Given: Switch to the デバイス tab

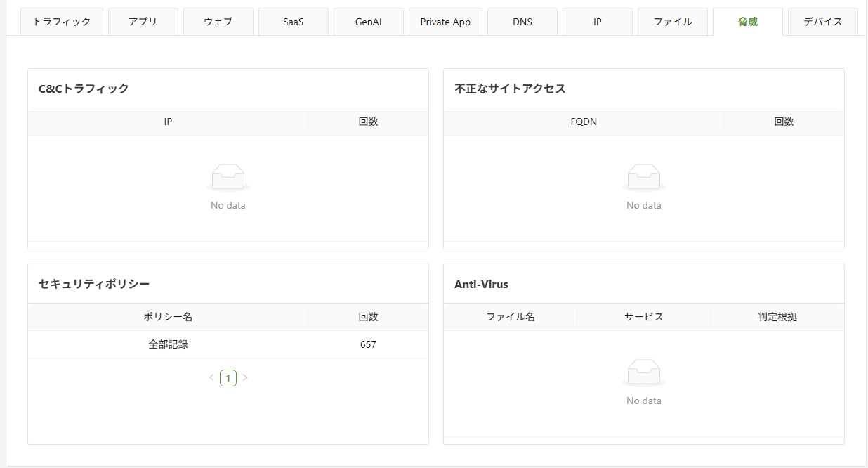Looking at the screenshot, I should tap(823, 22).
